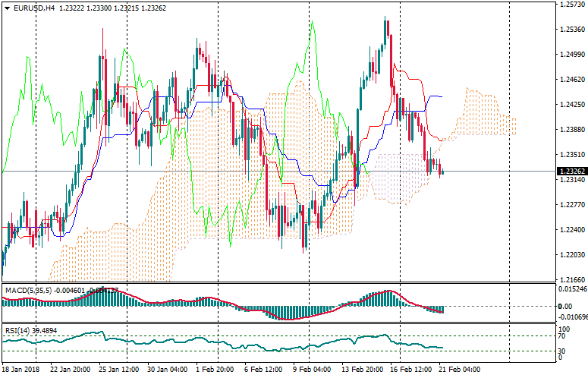This screenshot has height=378, width=588.
Task: Click the 25 Jan 12:00 time label
Action: pyautogui.click(x=120, y=369)
